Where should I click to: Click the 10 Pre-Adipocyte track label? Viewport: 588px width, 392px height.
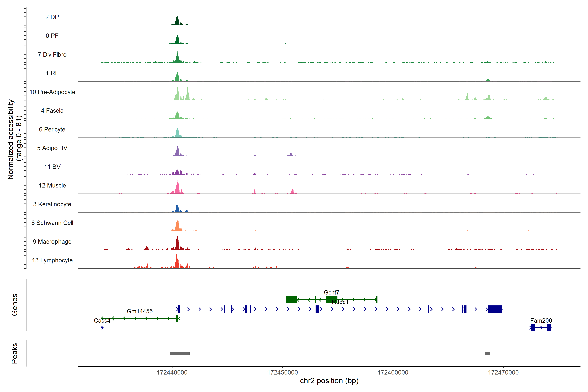tap(52, 92)
